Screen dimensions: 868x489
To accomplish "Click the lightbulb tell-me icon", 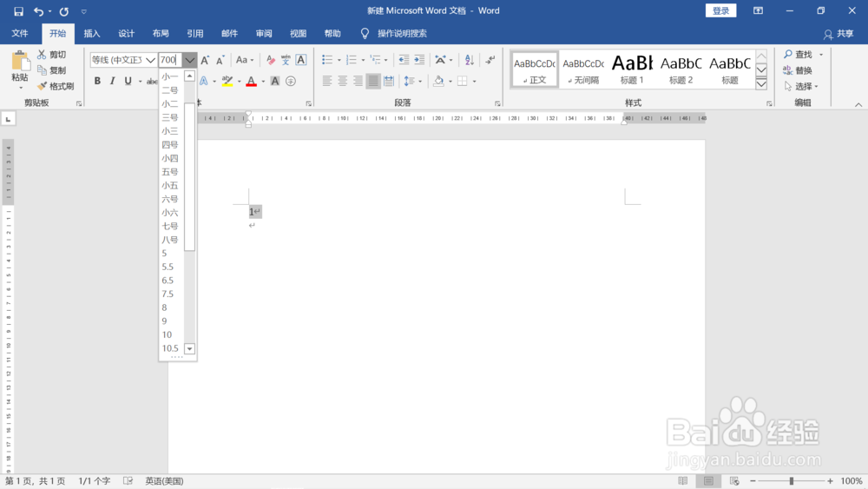I will (365, 33).
